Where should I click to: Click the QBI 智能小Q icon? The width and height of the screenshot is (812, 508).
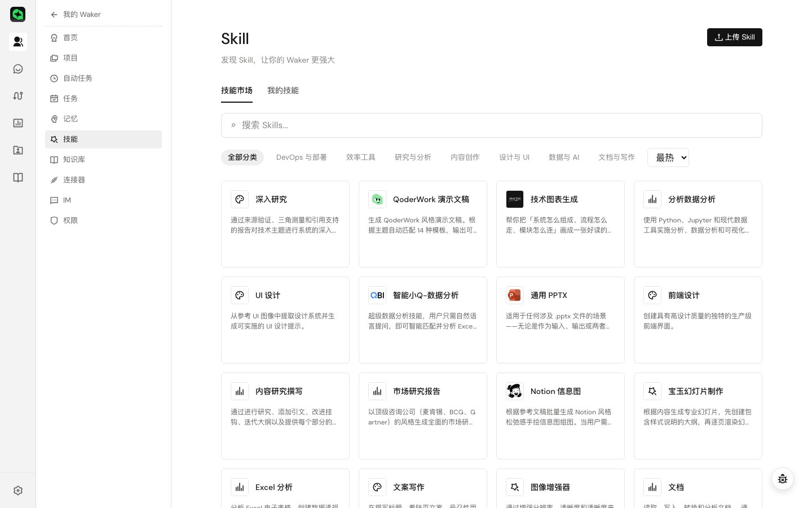click(377, 295)
